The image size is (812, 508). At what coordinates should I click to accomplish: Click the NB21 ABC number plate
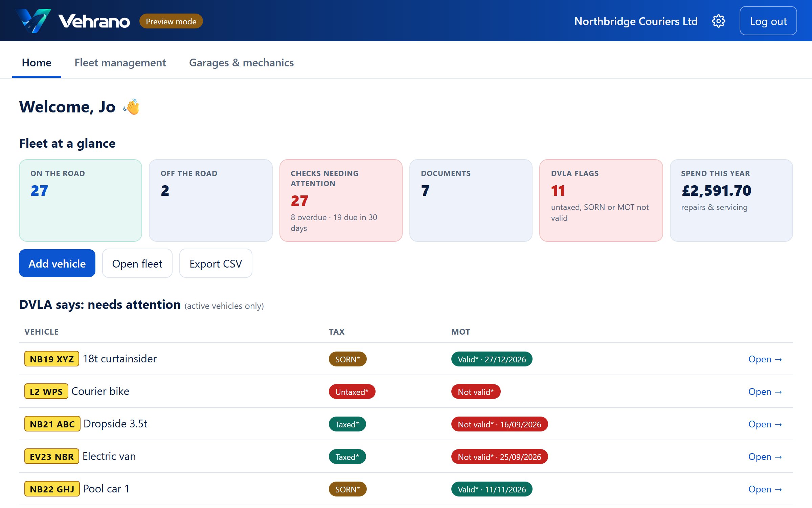(x=52, y=424)
